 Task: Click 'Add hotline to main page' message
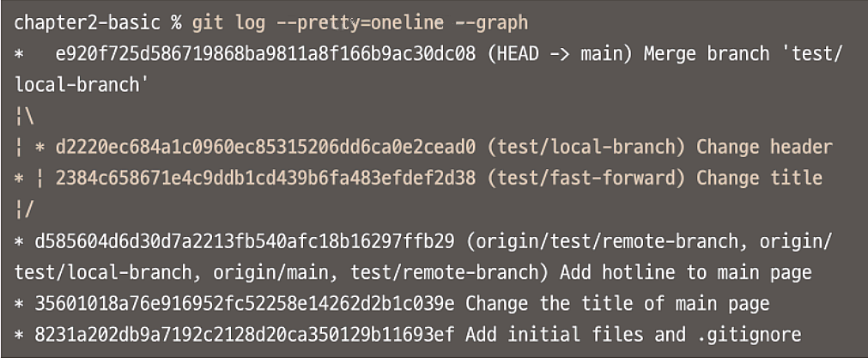coord(685,272)
